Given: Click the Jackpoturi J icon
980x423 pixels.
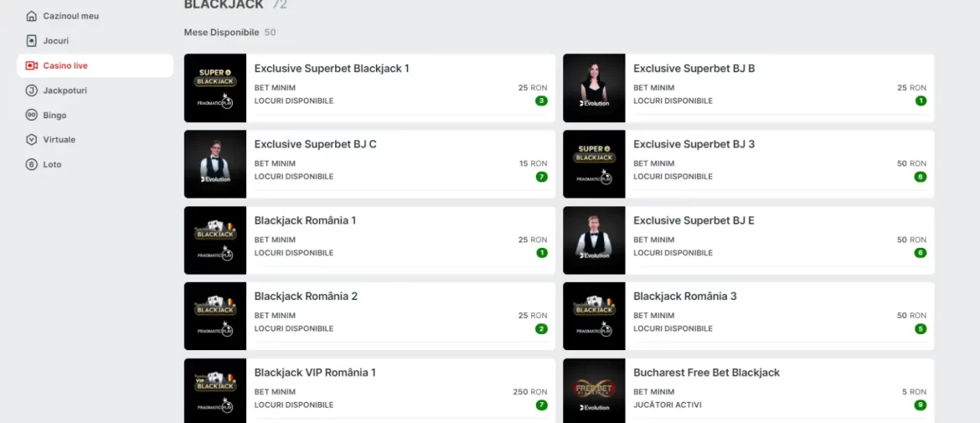Looking at the screenshot, I should (x=31, y=90).
